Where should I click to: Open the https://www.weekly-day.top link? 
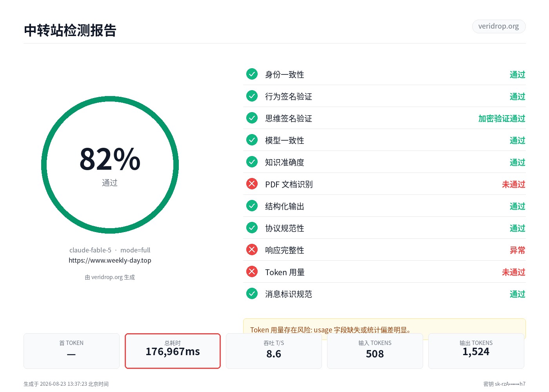pos(110,260)
